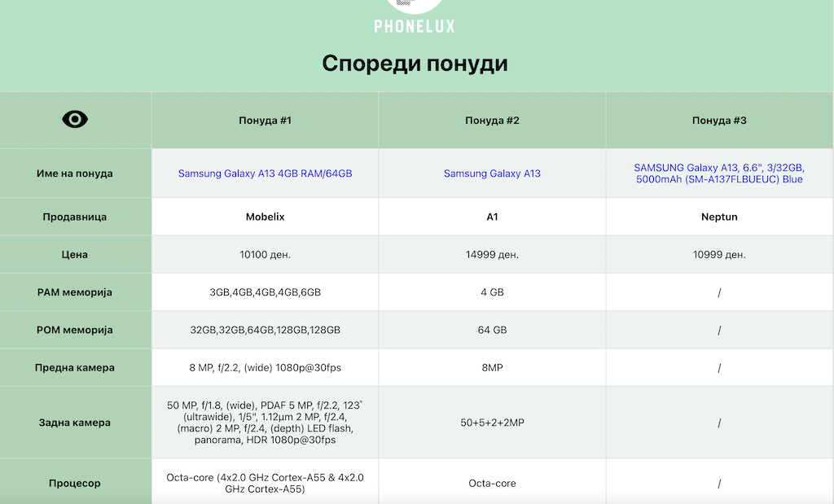The height and width of the screenshot is (504, 834).
Task: Click the Процесор row label
Action: click(x=75, y=483)
